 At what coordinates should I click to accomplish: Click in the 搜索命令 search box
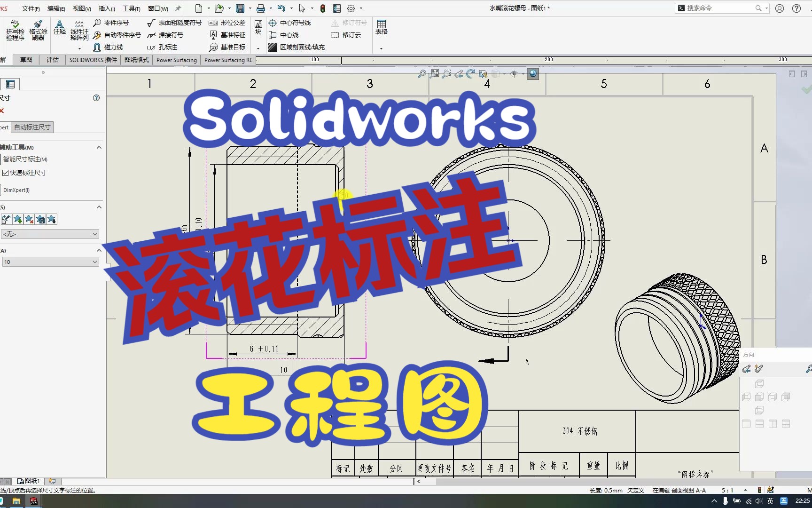pyautogui.click(x=722, y=8)
